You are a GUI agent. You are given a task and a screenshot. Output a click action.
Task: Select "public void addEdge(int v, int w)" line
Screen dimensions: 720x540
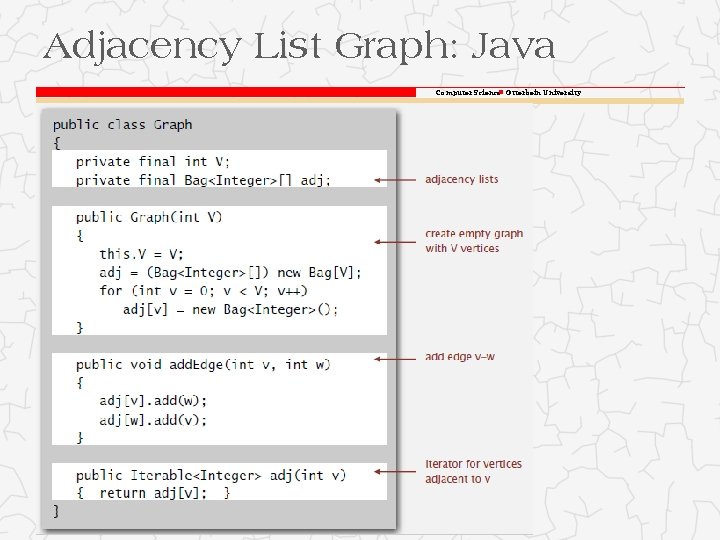coord(203,365)
